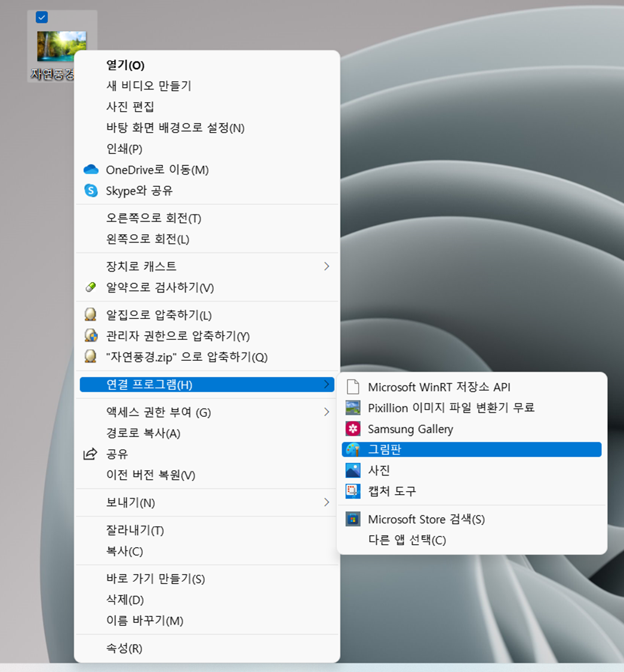Click the 알집으로 압축하기 egg icon
The image size is (624, 672).
(x=90, y=315)
